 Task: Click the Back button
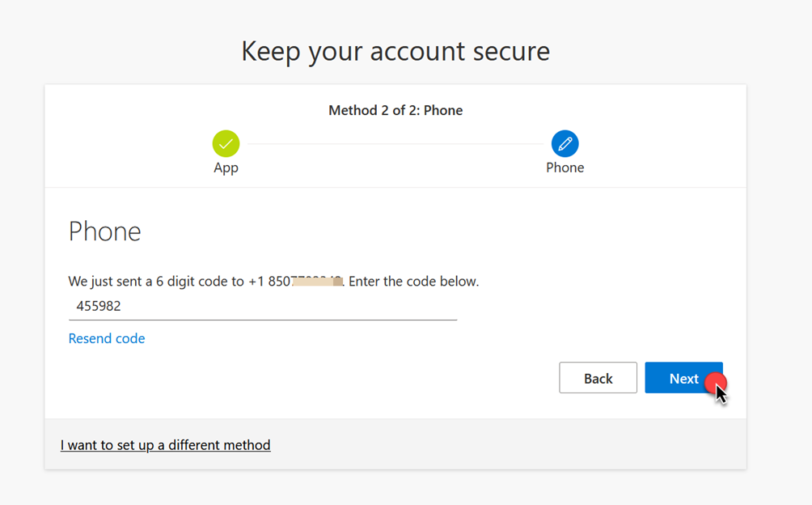[x=598, y=378]
